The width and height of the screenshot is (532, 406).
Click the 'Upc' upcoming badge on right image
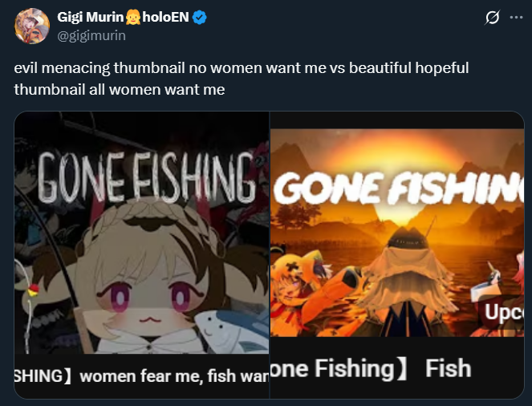[x=502, y=312]
